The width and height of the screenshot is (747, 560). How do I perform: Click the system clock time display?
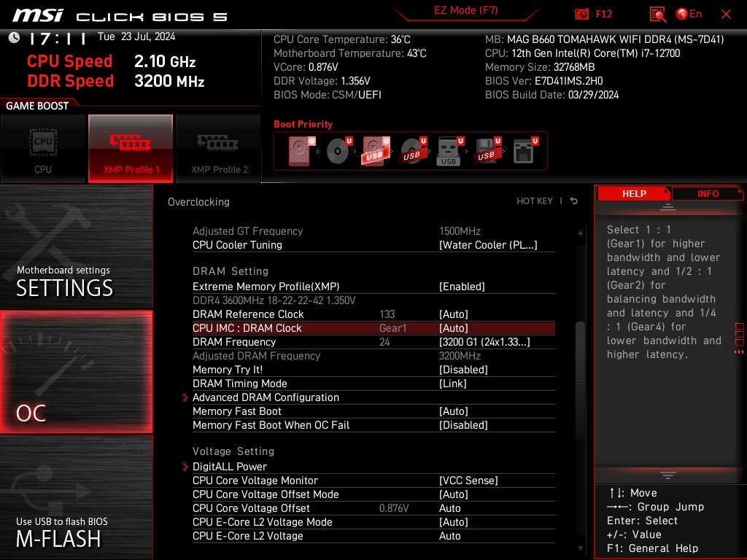(57, 38)
